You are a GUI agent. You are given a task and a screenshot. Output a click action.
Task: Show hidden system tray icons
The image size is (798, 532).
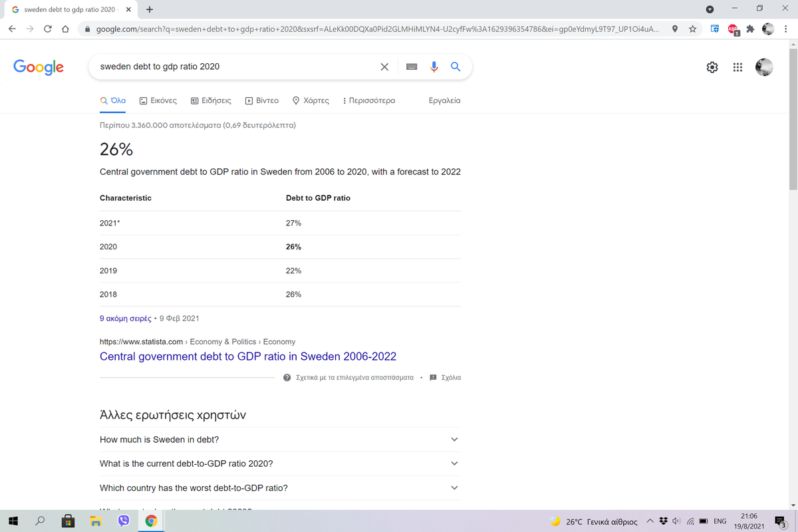[650, 521]
